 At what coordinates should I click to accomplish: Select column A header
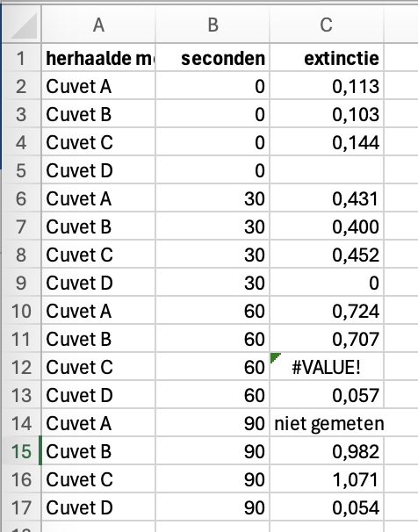(98, 25)
